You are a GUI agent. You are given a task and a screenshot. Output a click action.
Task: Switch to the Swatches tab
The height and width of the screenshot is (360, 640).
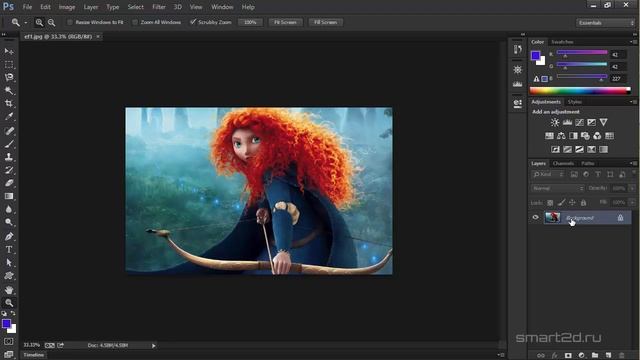tap(562, 42)
